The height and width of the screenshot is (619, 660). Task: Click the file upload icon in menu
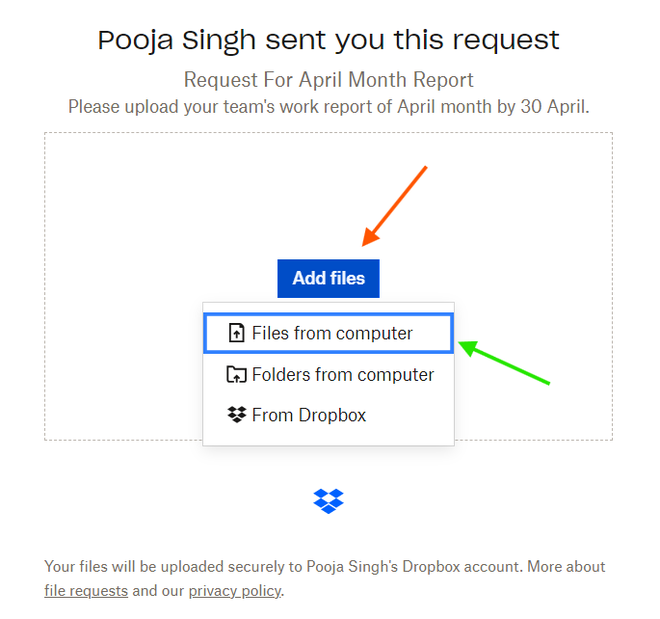237,334
